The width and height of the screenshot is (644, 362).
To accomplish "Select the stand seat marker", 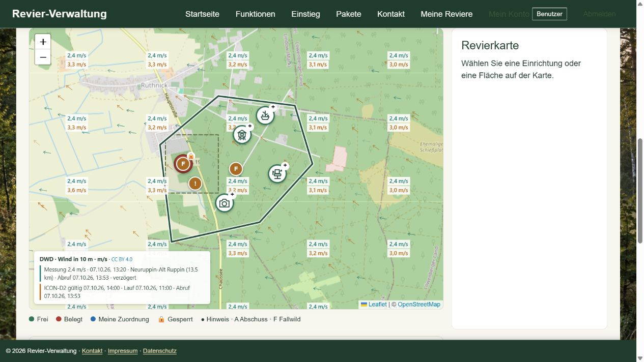I will click(x=277, y=174).
